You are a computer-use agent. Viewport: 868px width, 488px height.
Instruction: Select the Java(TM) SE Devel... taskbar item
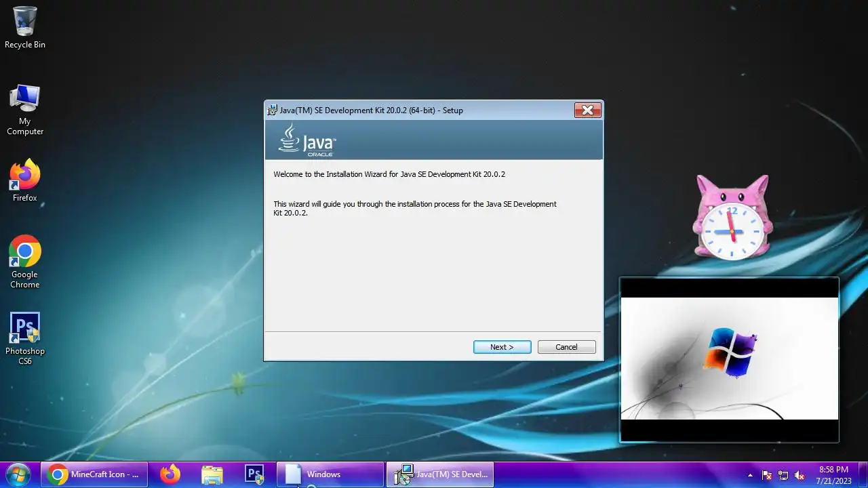coord(440,474)
